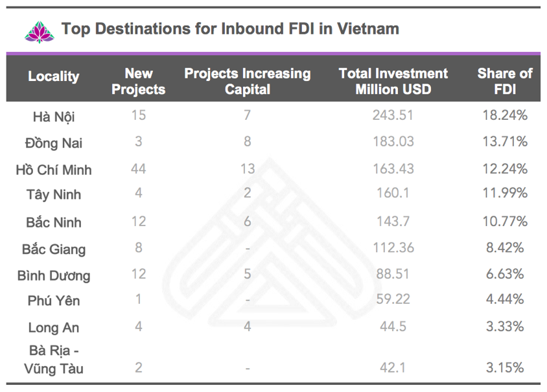Click the Hồ Chí Minh locality cell

pos(54,170)
